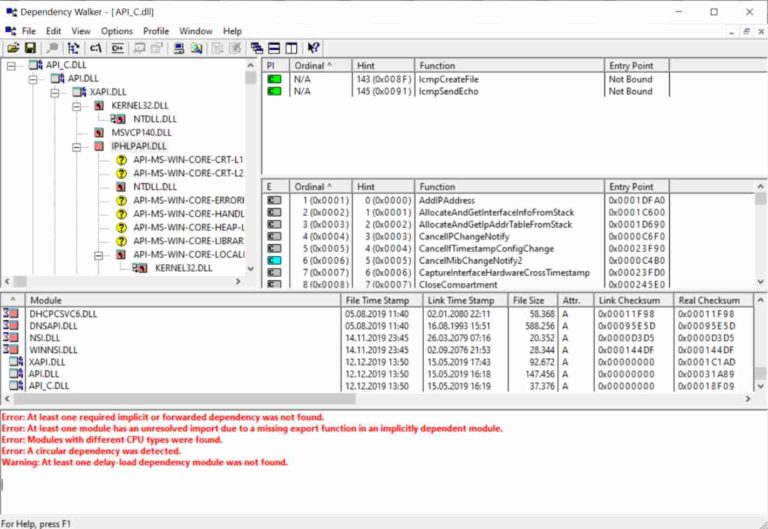Click exports list scroll-down arrow
768x529 pixels.
761,282
